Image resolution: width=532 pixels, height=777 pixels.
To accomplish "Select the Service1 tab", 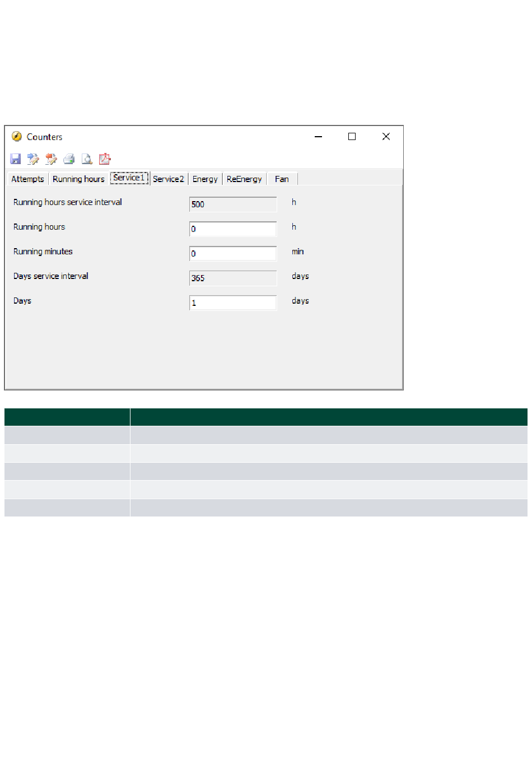I will 129,178.
